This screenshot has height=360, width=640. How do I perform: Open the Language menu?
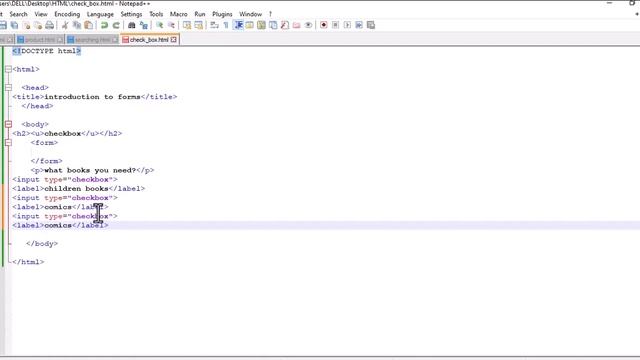pyautogui.click(x=100, y=14)
